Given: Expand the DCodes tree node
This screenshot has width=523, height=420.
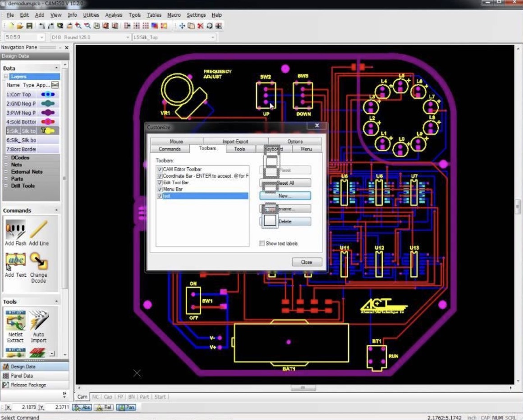Looking at the screenshot, I should 6,158.
